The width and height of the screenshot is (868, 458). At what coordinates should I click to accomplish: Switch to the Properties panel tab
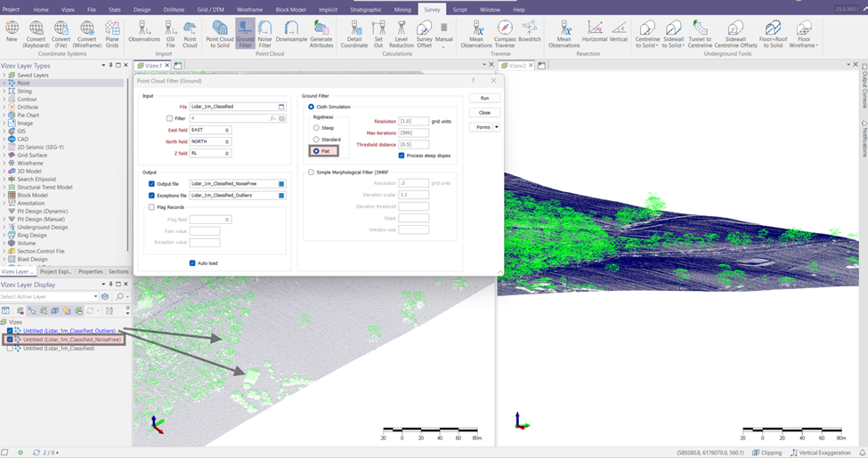click(90, 271)
